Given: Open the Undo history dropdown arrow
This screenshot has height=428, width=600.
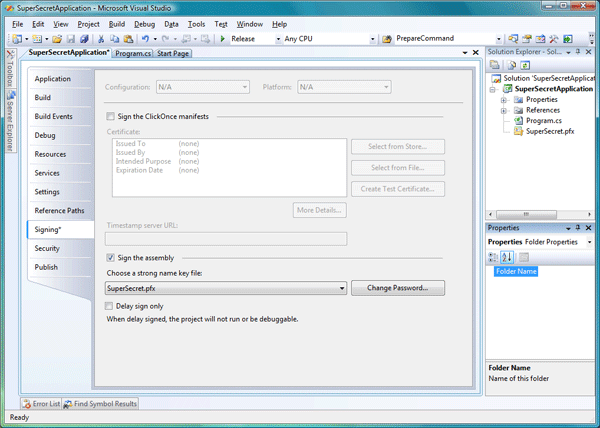Looking at the screenshot, I should [155, 39].
